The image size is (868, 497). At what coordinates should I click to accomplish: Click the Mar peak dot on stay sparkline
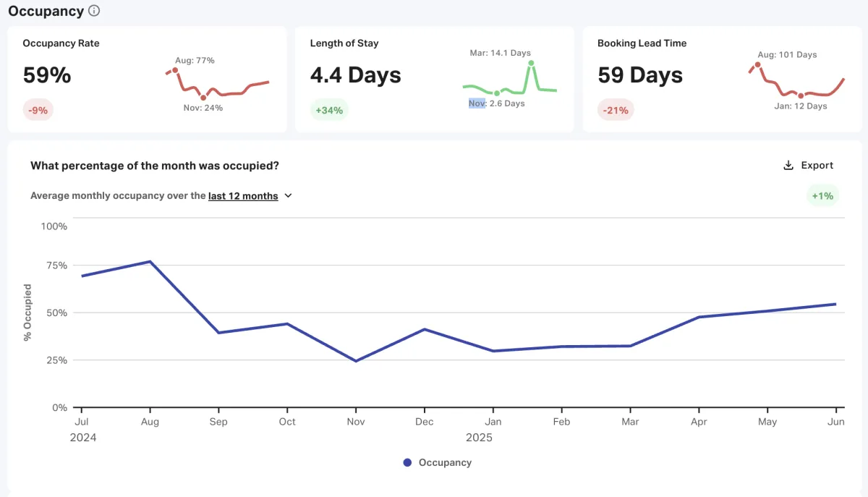coord(531,63)
